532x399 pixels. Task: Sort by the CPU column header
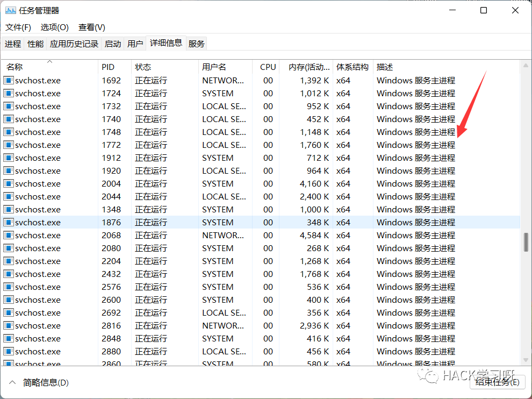pyautogui.click(x=265, y=67)
